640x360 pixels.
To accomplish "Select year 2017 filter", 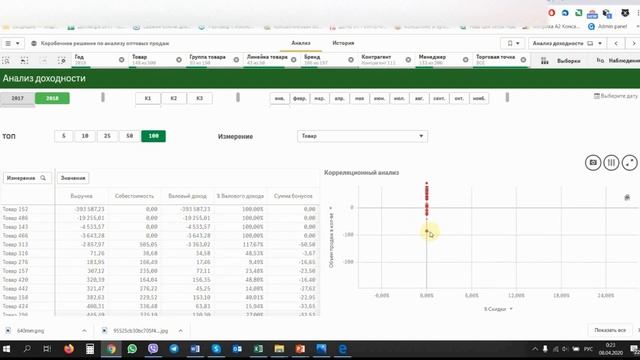I will pos(18,98).
